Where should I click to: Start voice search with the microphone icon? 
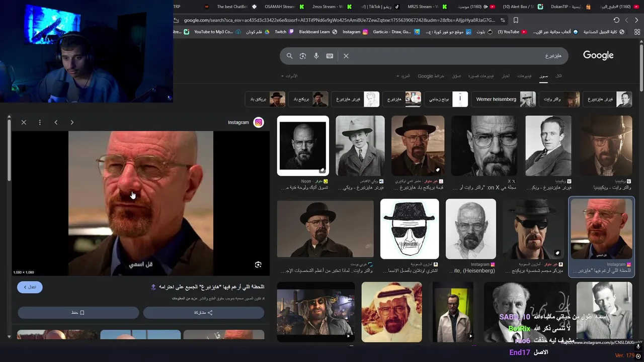(316, 56)
